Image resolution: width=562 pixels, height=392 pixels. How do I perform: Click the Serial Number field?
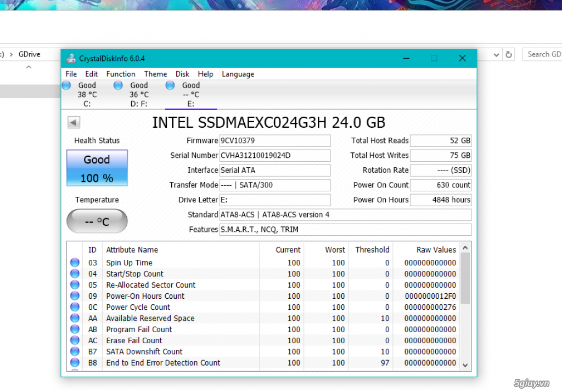coord(274,155)
